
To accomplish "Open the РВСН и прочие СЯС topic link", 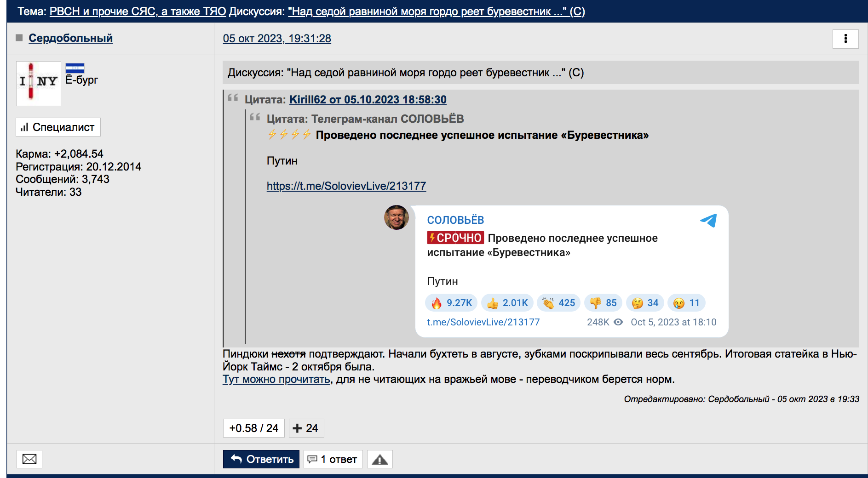I will point(138,11).
